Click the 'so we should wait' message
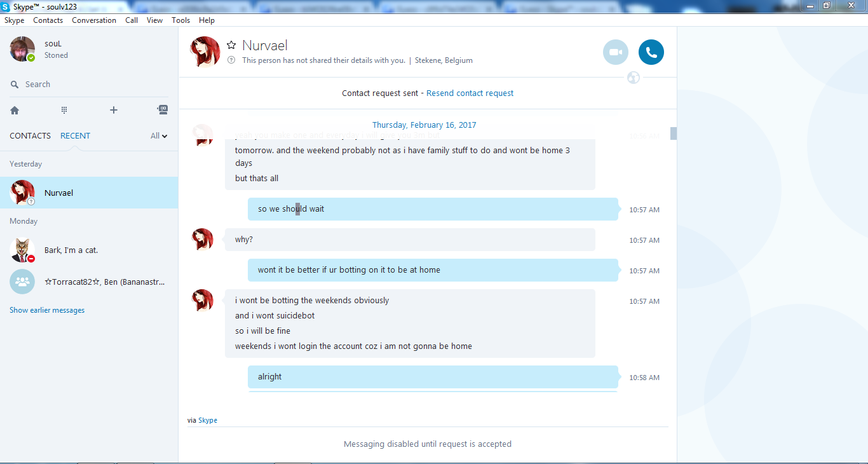The image size is (868, 464). click(433, 209)
